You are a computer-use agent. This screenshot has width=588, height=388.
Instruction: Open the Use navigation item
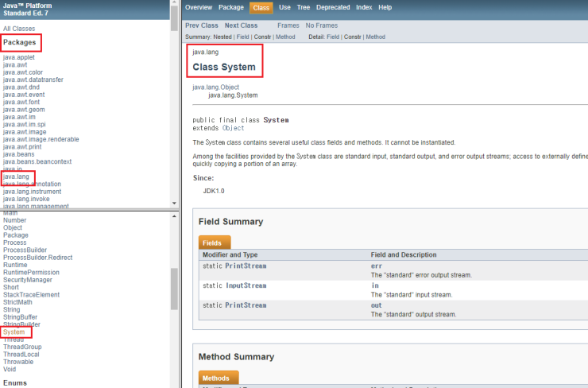click(x=284, y=7)
